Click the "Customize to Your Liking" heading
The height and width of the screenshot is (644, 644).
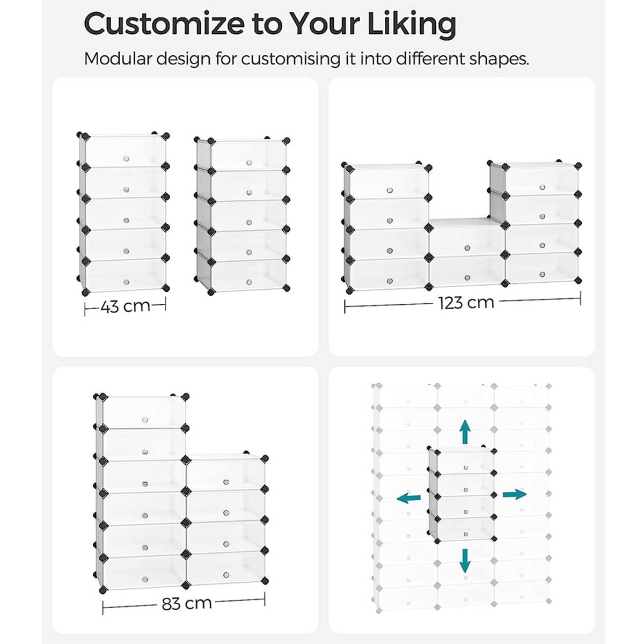270,24
